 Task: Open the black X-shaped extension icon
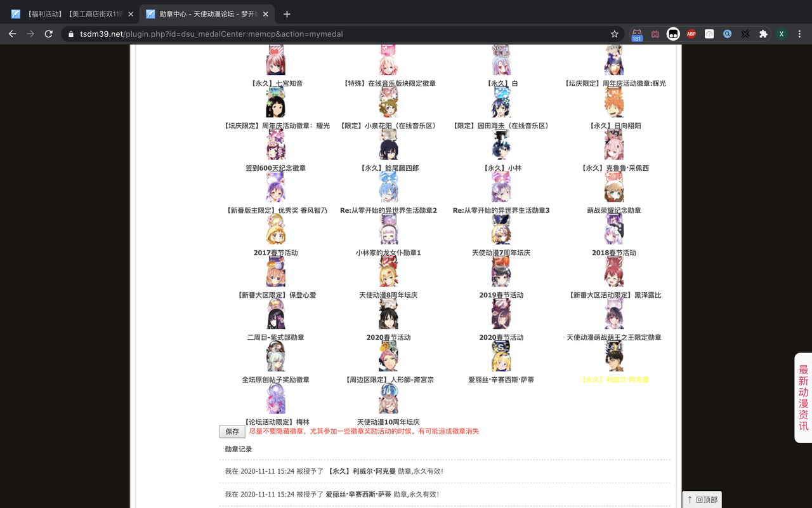point(745,34)
